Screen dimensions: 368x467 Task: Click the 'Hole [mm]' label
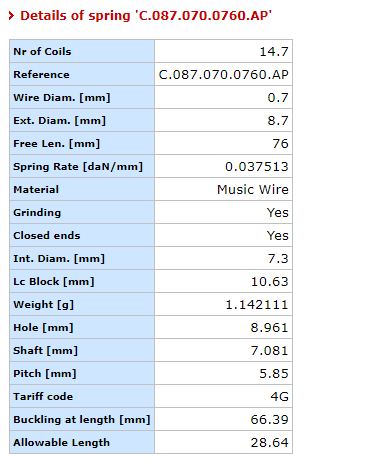pos(43,328)
